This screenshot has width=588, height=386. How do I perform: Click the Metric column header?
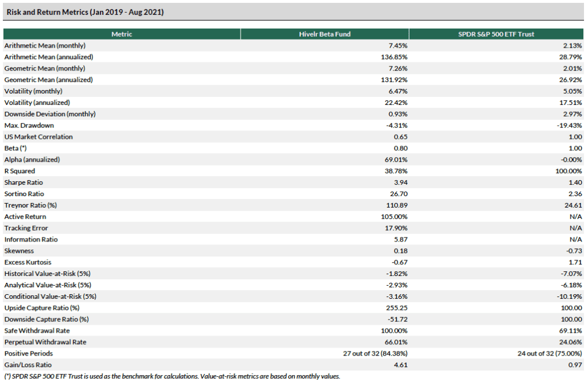[x=122, y=34]
